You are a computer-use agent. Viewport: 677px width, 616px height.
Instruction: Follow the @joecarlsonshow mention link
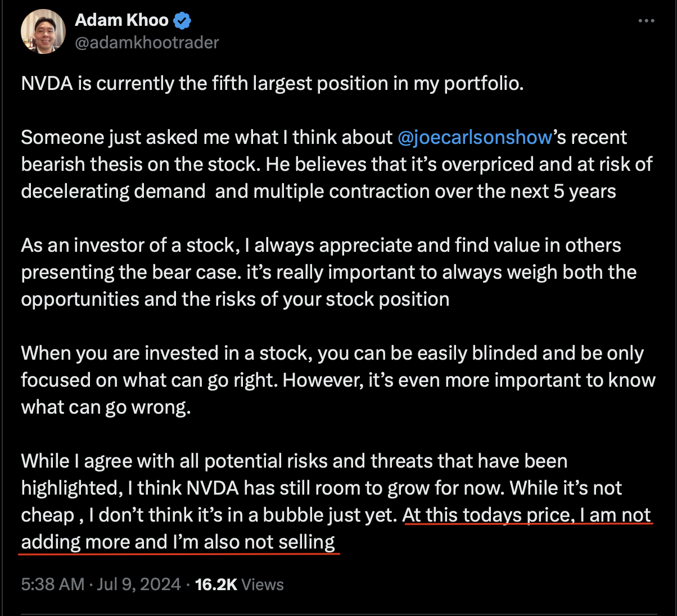click(475, 138)
